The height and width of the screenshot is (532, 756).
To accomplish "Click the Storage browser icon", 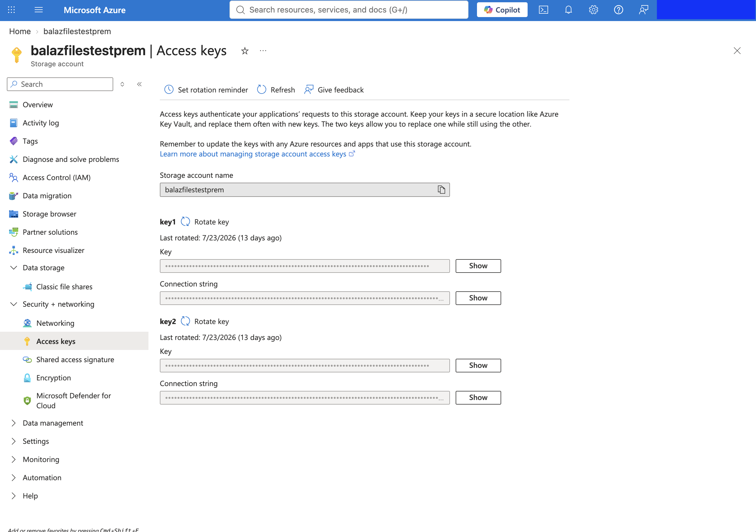I will [x=13, y=214].
